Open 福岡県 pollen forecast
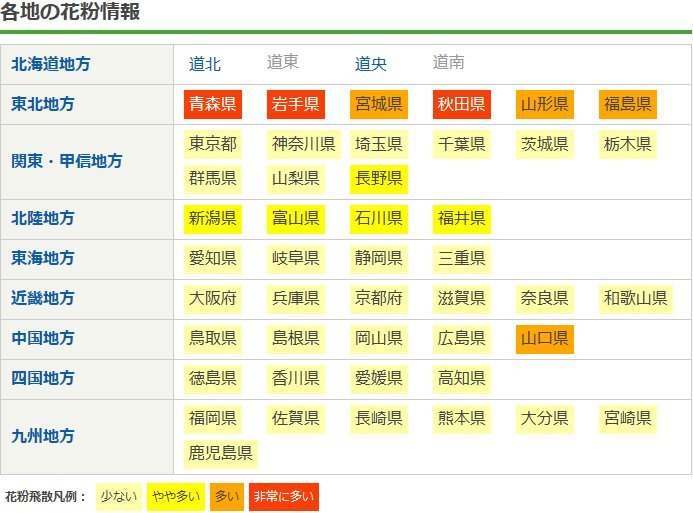The height and width of the screenshot is (513, 693). click(212, 417)
